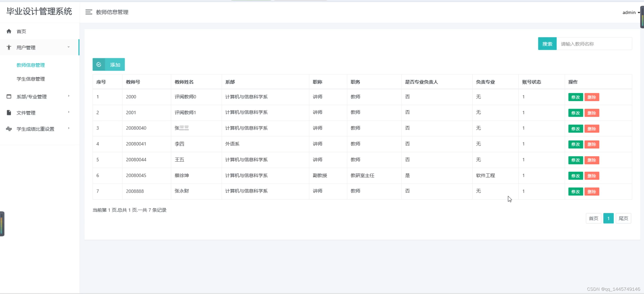This screenshot has width=644, height=294.
Task: Expand the 学生成绩比重设置 submenu arrow
Action: (68, 128)
